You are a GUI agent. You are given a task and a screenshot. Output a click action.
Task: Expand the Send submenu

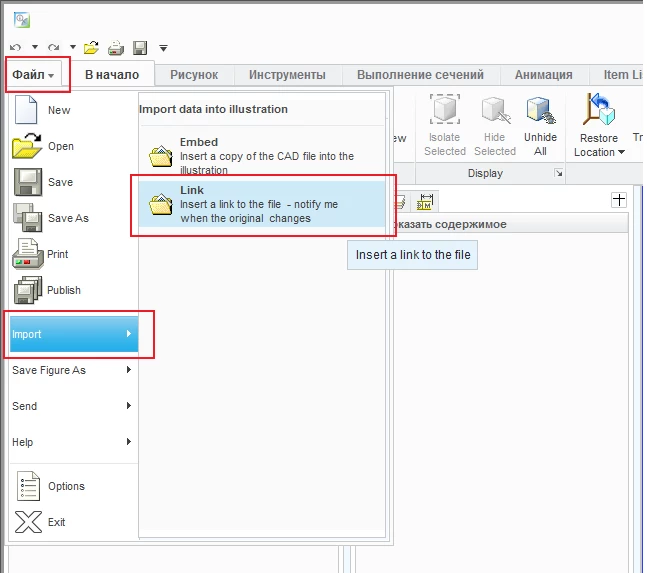pyautogui.click(x=73, y=406)
